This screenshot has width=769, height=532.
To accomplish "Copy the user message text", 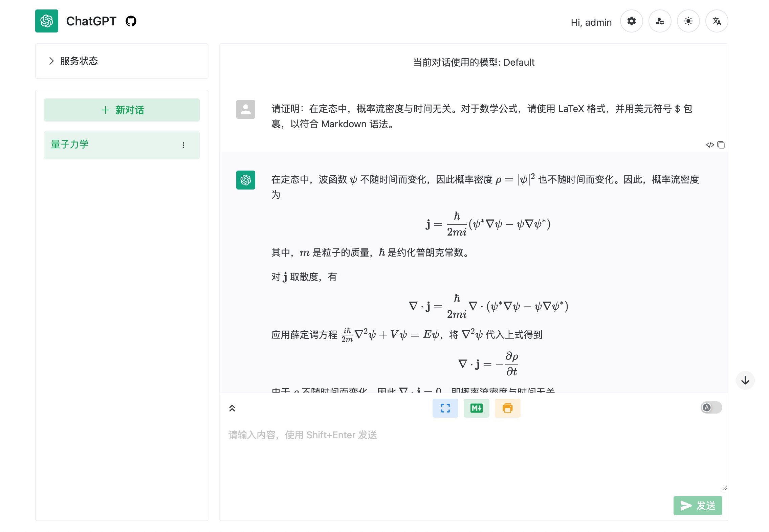I will click(x=721, y=145).
